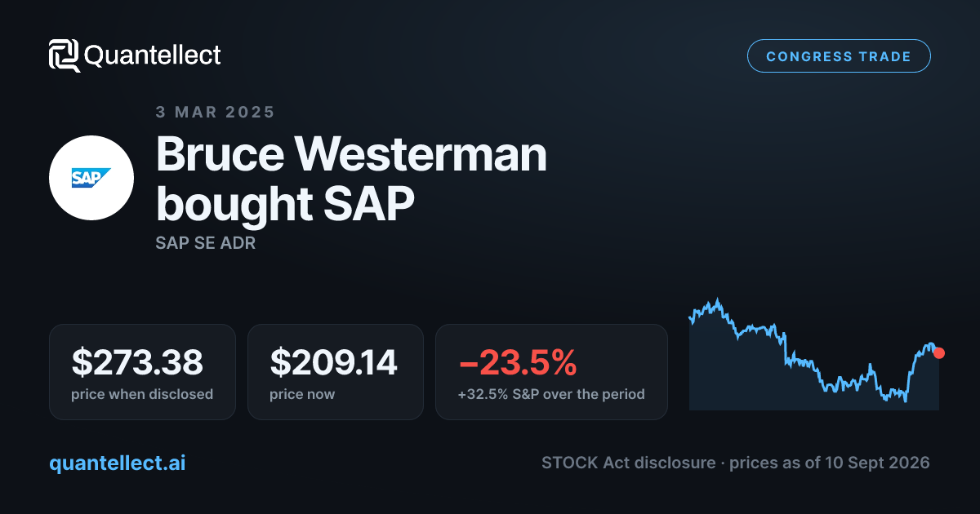Click the $209.14 price now card
The image size is (980, 514).
tap(335, 372)
